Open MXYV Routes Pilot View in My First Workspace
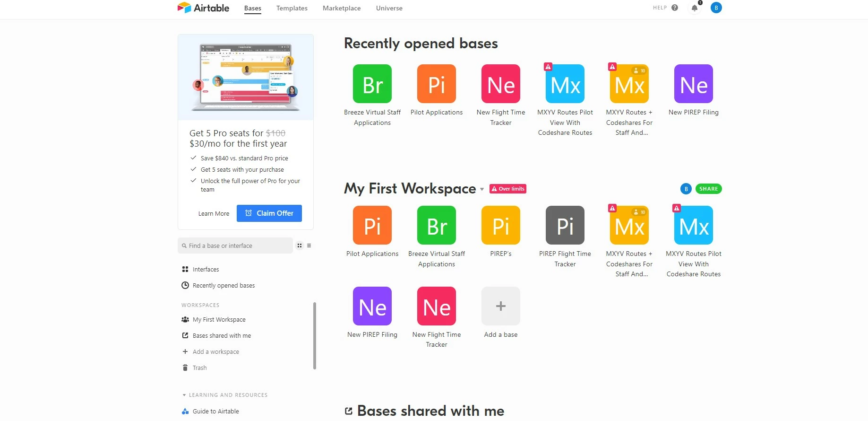 point(694,225)
